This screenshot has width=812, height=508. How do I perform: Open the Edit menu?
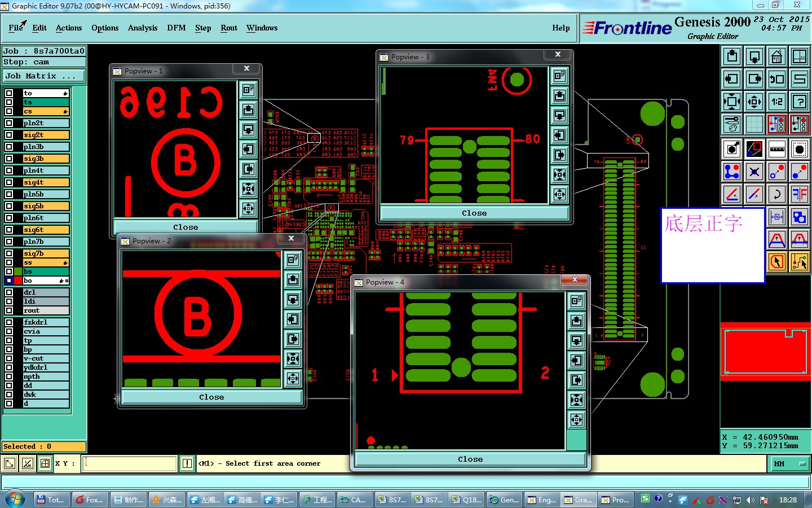(39, 28)
